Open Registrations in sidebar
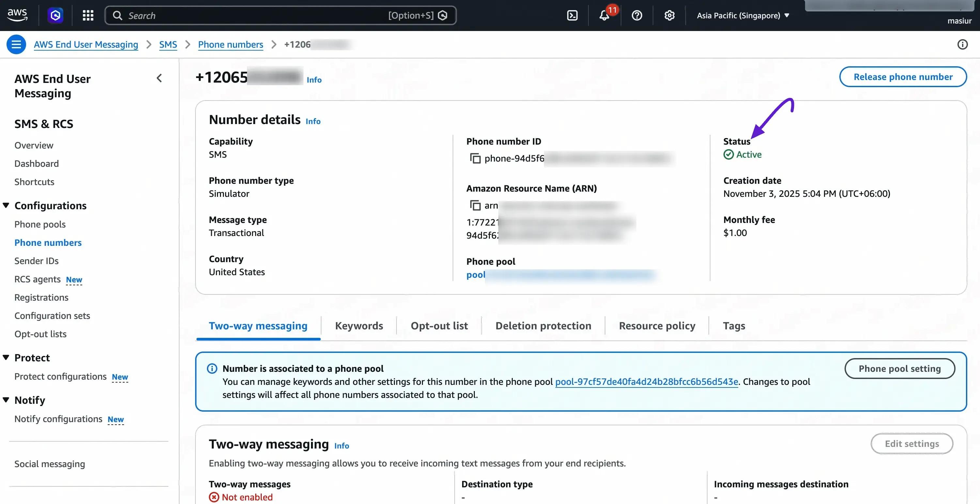The height and width of the screenshot is (504, 980). pos(41,297)
